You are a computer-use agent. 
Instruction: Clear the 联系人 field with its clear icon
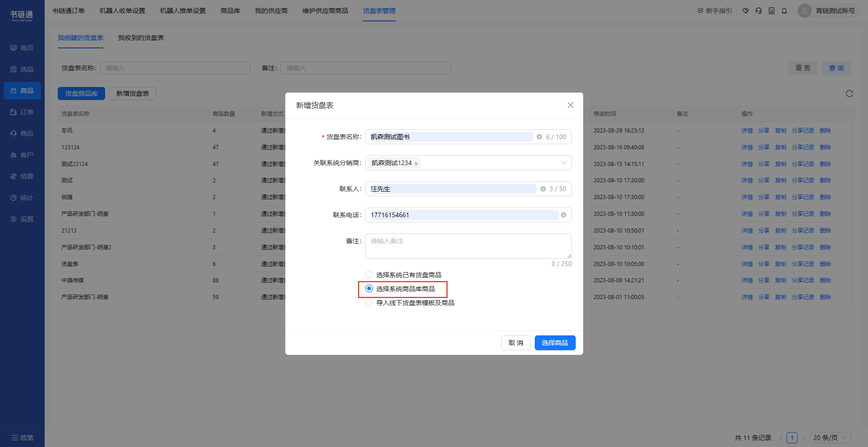[x=543, y=189]
